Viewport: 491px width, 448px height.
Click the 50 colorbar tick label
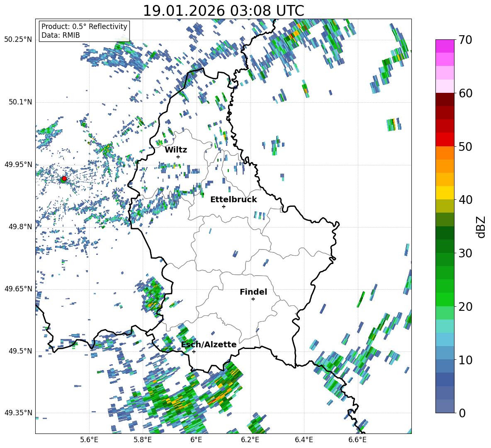point(465,147)
